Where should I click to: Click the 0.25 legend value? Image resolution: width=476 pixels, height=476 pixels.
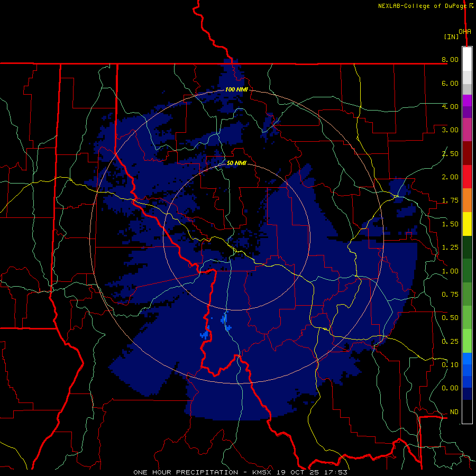pos(450,342)
